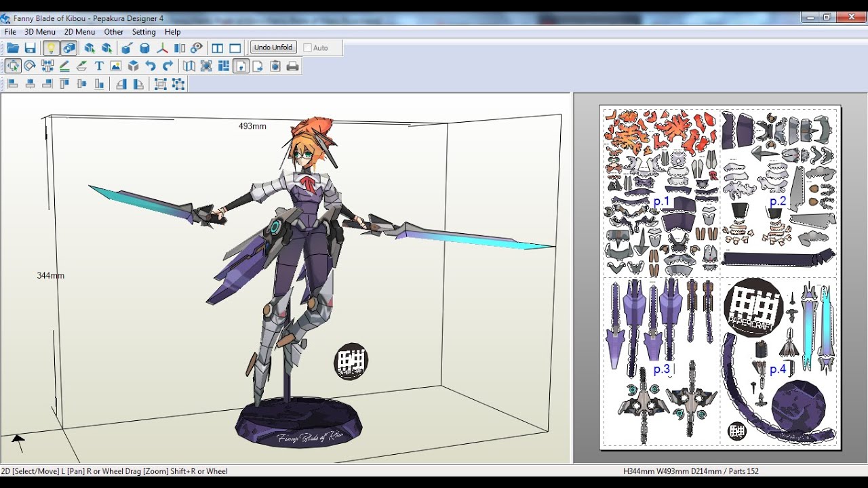Select the second cube-with-cursor selection tool
The image size is (868, 488).
[x=106, y=48]
